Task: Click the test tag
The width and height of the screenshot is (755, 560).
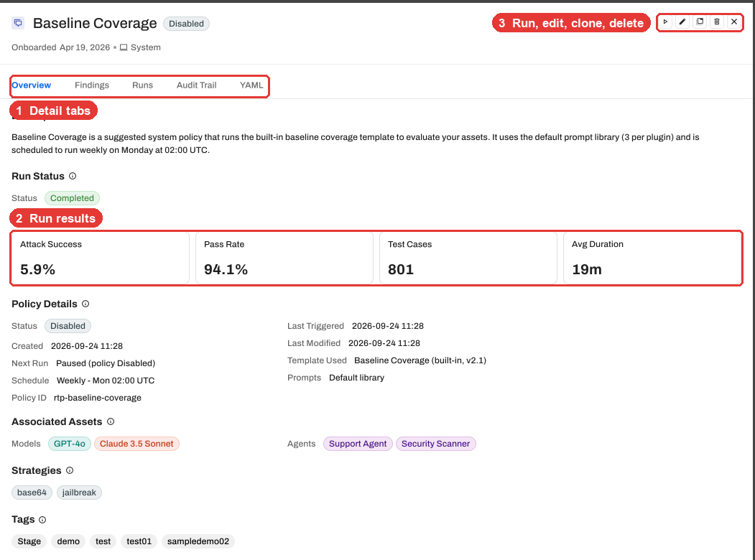Action: tap(103, 541)
